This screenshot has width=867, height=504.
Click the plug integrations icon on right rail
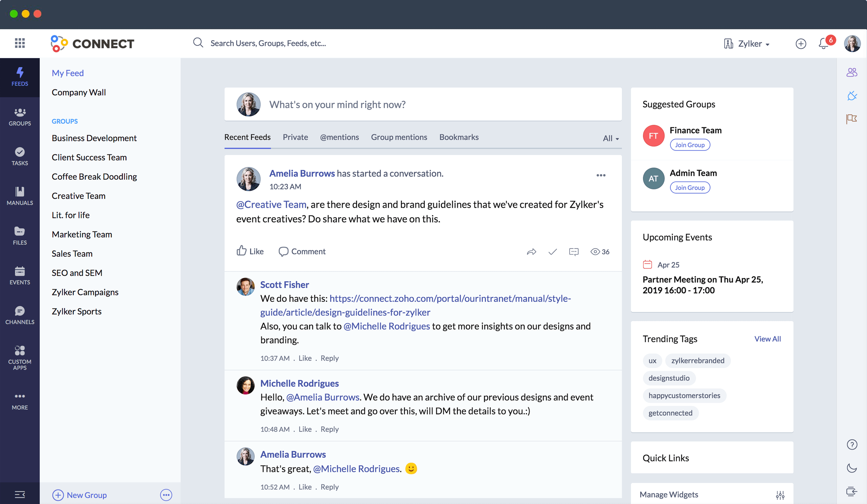click(852, 95)
